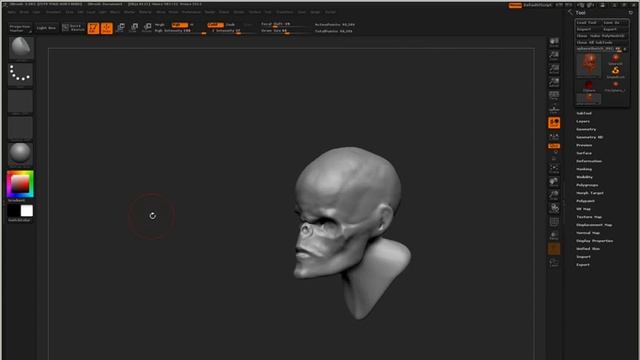Expand the Masking sub-palette
Screen dimensions: 640x360
pyautogui.click(x=584, y=169)
